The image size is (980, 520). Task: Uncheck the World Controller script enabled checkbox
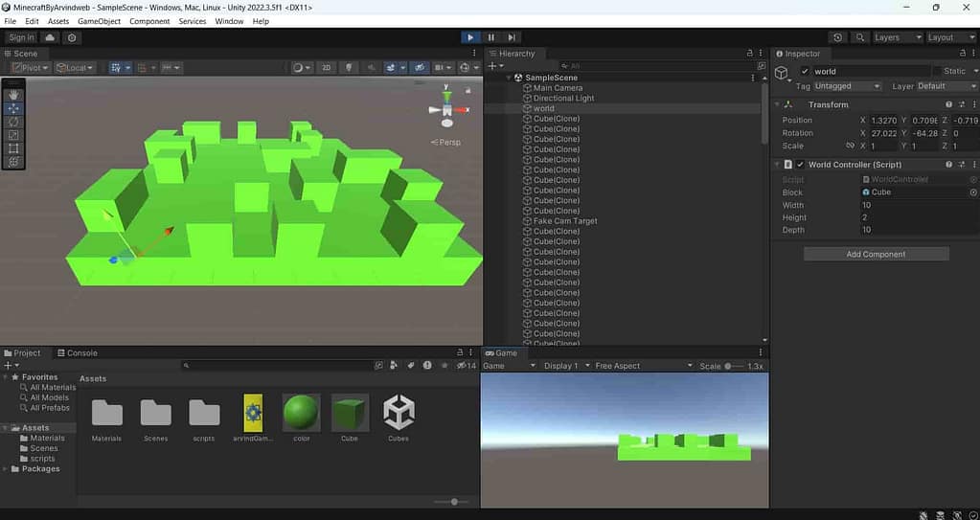tap(801, 165)
